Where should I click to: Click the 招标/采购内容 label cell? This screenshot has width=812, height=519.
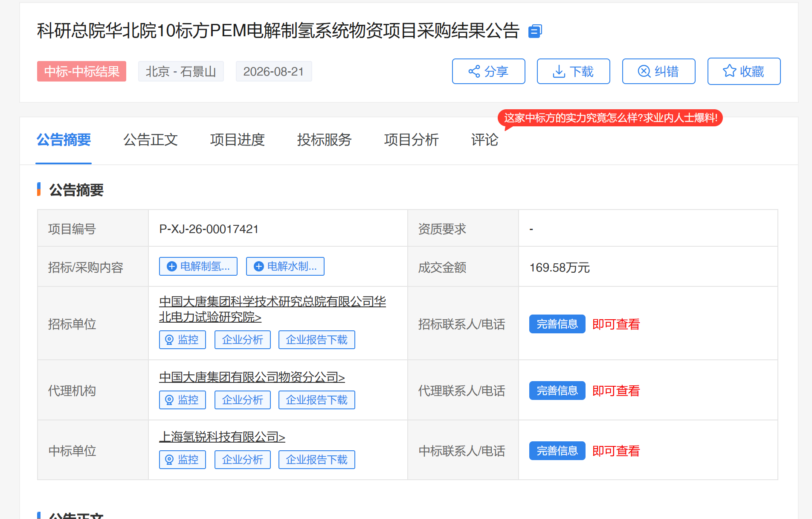coord(93,266)
